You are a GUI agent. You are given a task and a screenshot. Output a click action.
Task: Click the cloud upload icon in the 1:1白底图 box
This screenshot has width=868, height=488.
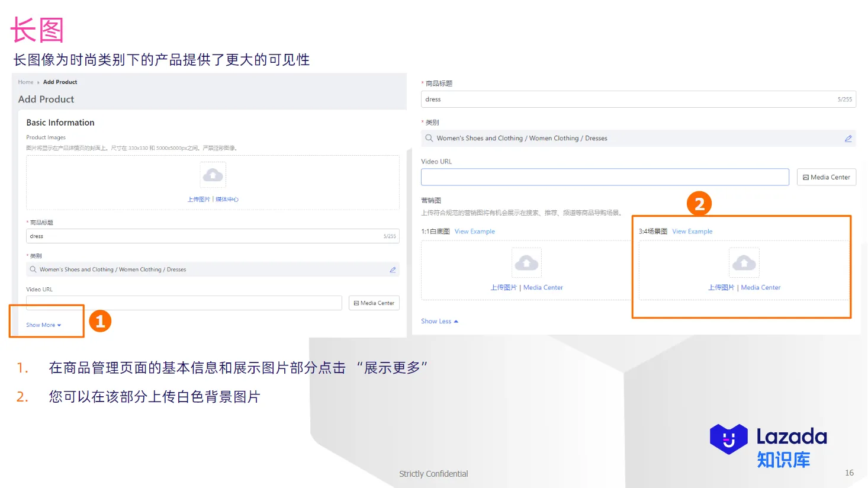point(526,262)
